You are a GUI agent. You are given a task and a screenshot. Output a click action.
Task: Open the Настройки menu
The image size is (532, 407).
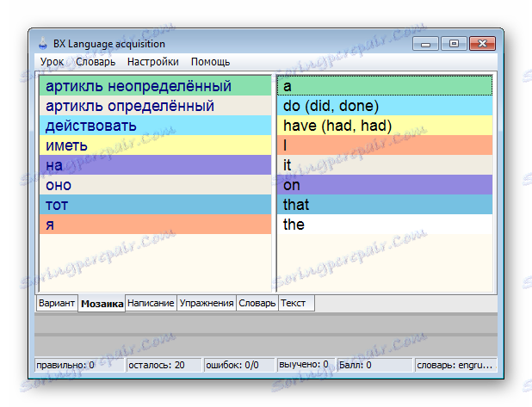pos(152,62)
